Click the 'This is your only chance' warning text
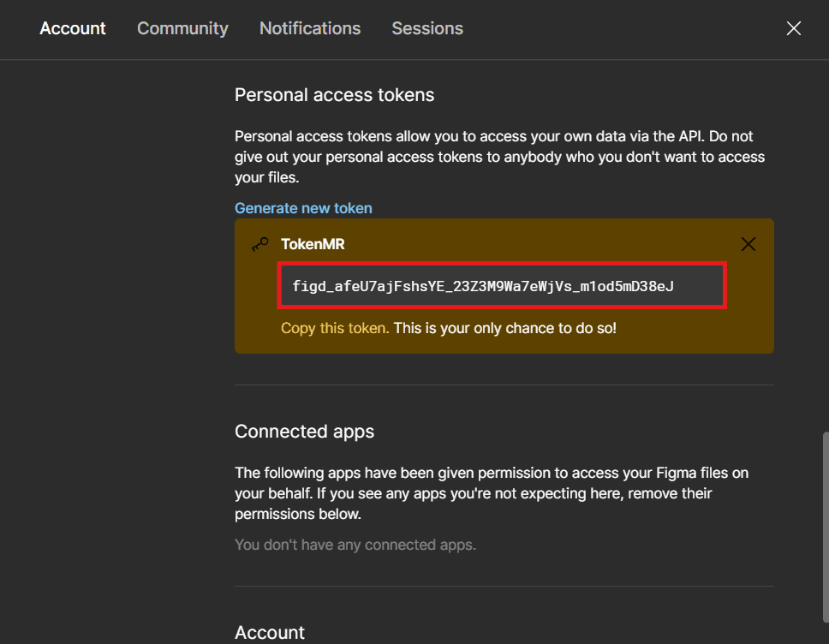The width and height of the screenshot is (829, 644). click(504, 328)
